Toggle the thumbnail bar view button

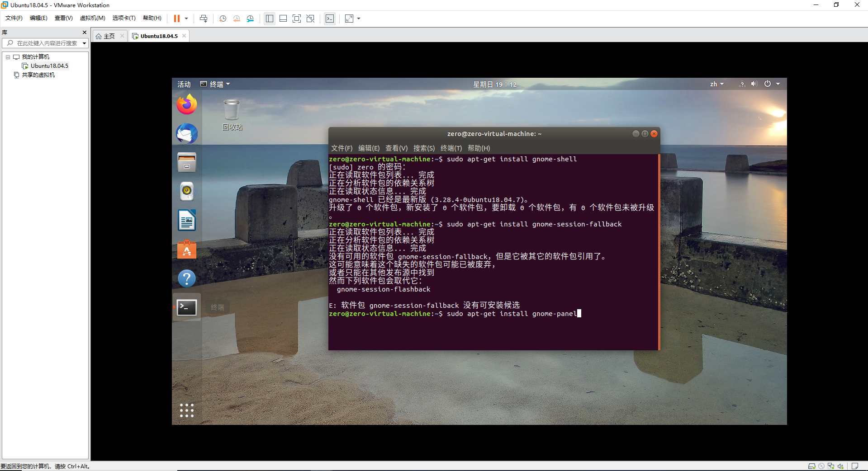click(x=283, y=19)
